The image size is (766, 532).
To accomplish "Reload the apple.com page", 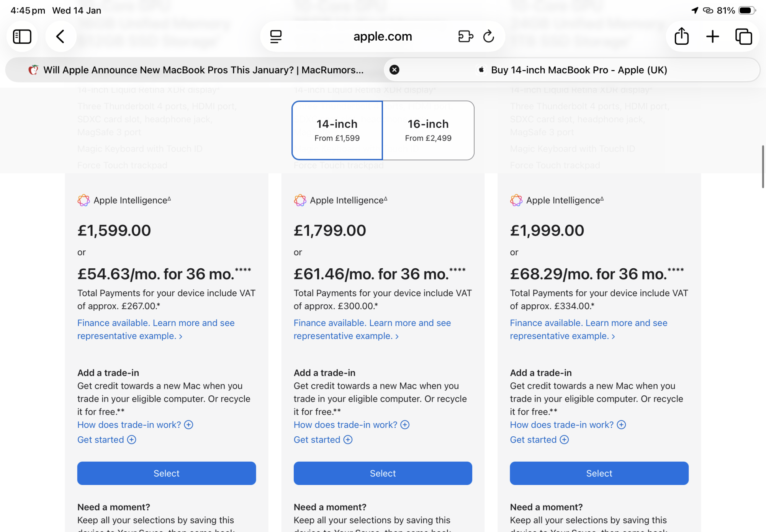I will point(489,37).
